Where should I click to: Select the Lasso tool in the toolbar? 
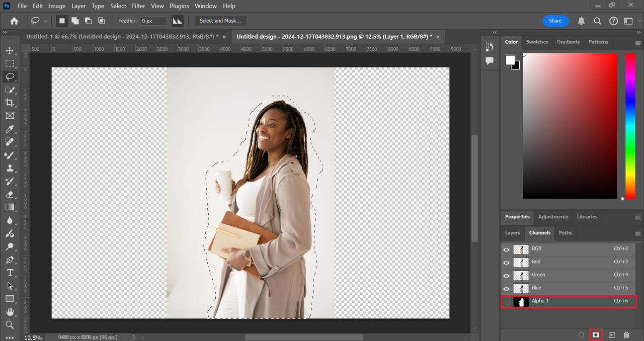(10, 76)
